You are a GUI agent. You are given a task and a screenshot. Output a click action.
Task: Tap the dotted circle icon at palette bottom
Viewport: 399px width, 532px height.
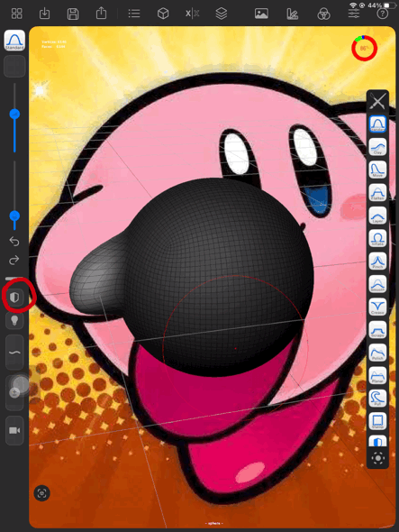pos(378,458)
